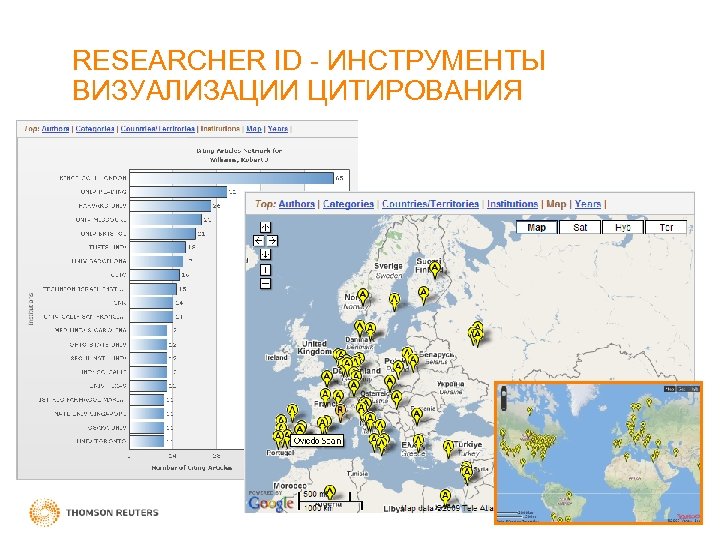Open Years link in bar chart panel
Screen dimensions: 720x540
coord(278,129)
